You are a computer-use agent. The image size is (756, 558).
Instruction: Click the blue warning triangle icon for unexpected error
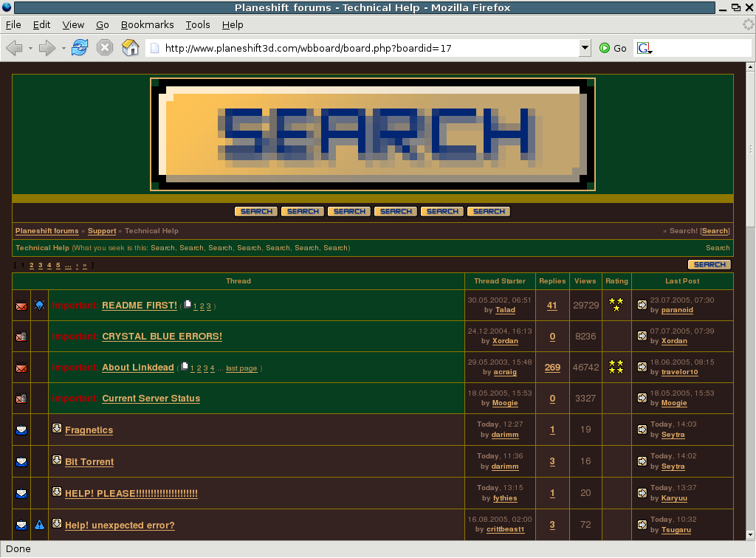click(40, 525)
